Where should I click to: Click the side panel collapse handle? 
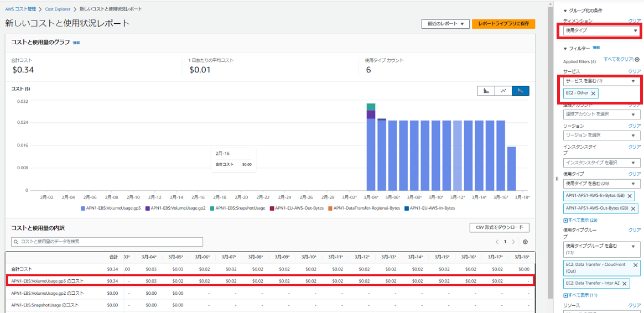(x=557, y=178)
